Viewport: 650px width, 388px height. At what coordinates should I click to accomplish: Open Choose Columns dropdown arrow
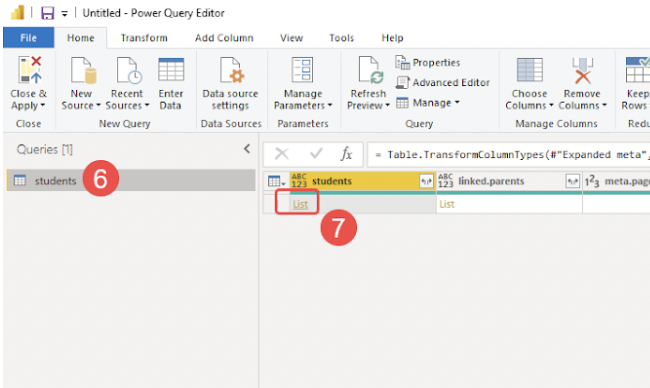click(x=551, y=105)
